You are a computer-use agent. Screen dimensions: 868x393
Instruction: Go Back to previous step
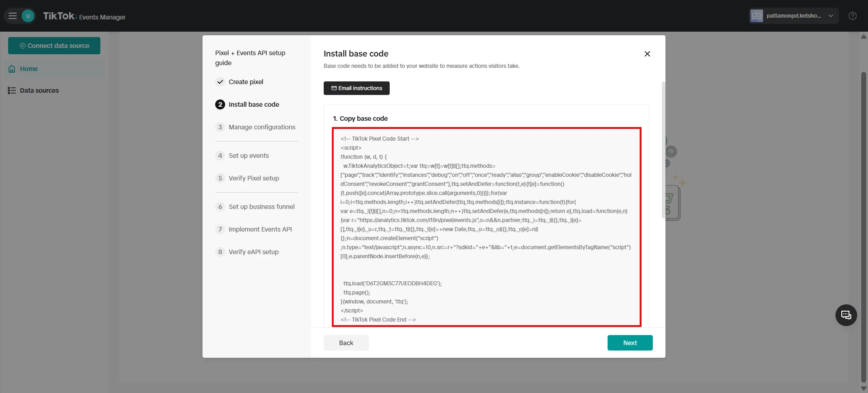pyautogui.click(x=346, y=343)
